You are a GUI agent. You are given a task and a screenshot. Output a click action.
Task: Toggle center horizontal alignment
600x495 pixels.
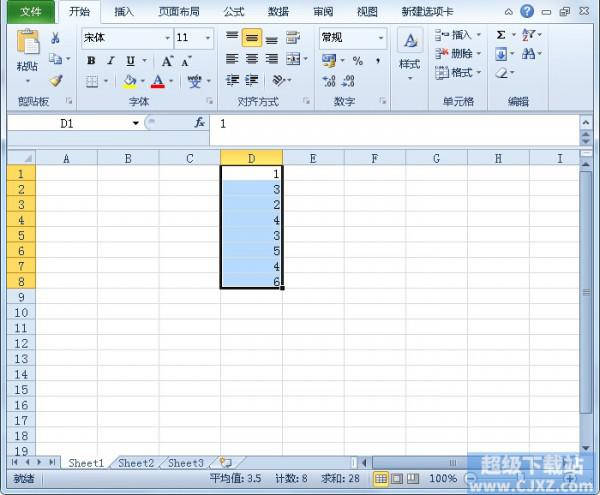(x=251, y=60)
